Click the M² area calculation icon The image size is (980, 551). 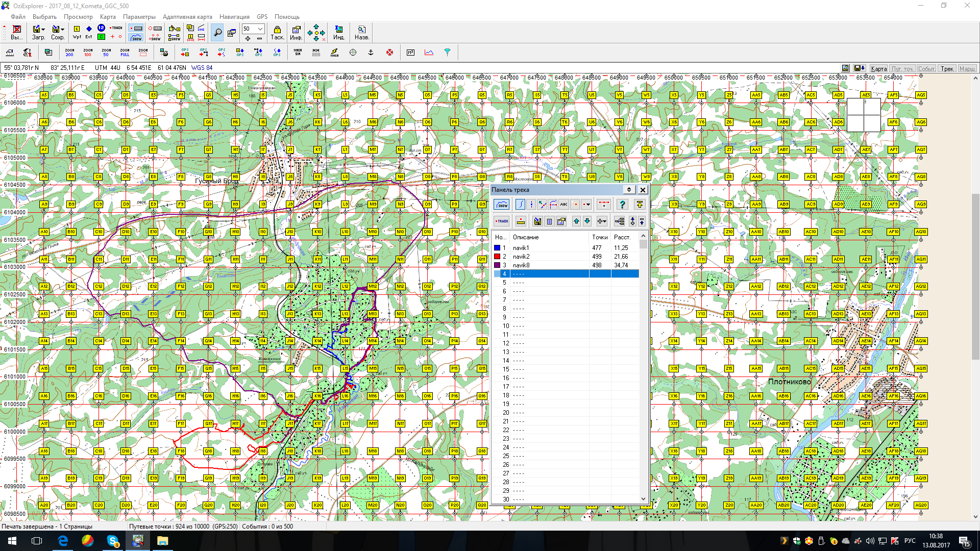click(x=410, y=53)
